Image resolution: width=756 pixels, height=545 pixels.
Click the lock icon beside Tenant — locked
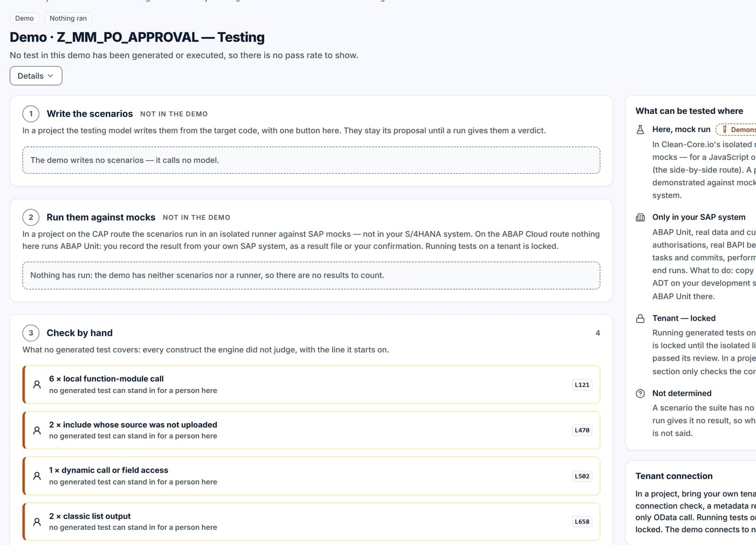(x=640, y=318)
